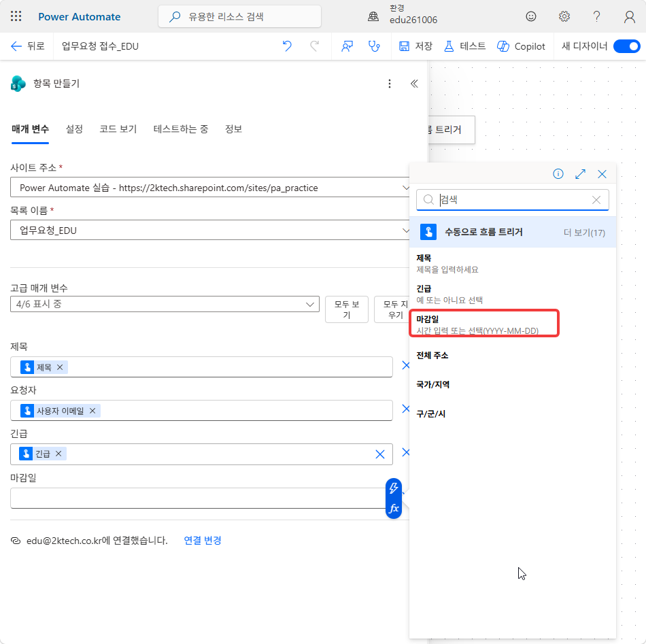Click the 수동으로 흐름 트리거 section header
The width and height of the screenshot is (646, 644).
(512, 232)
